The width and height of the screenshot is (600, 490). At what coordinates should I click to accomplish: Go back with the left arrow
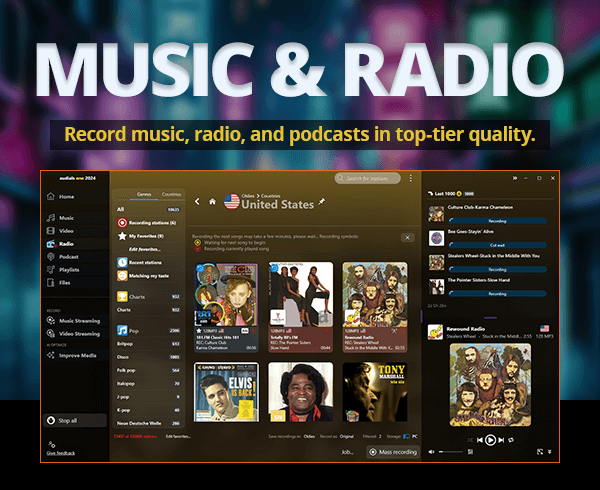point(197,202)
